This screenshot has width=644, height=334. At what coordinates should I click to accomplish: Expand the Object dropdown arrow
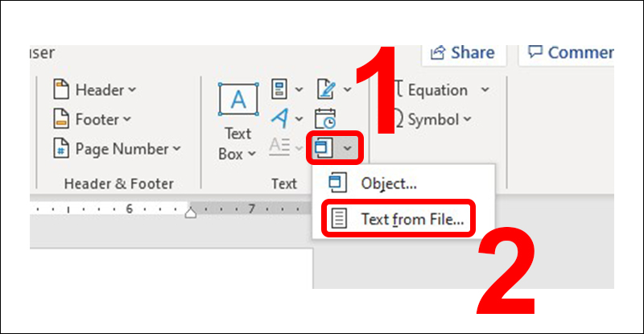[347, 148]
